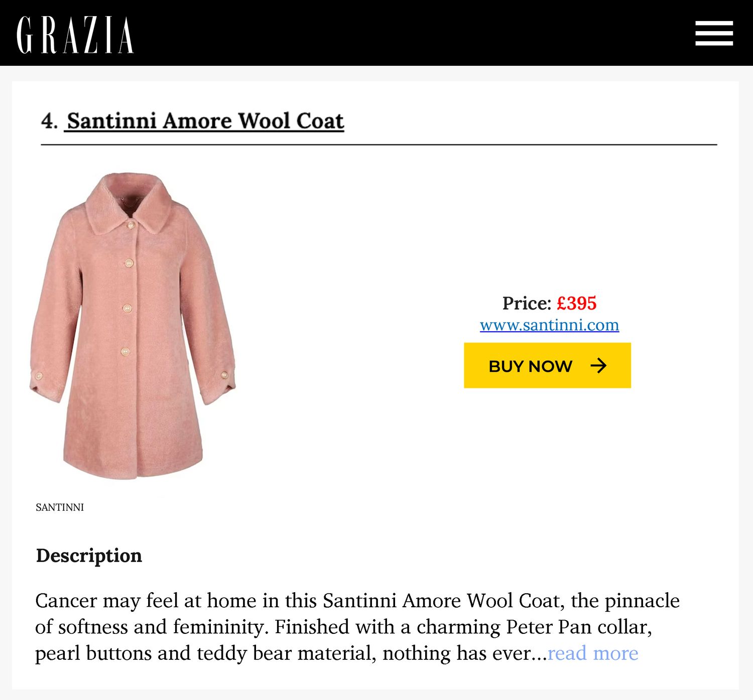753x700 pixels.
Task: Click the Price: label
Action: (527, 303)
